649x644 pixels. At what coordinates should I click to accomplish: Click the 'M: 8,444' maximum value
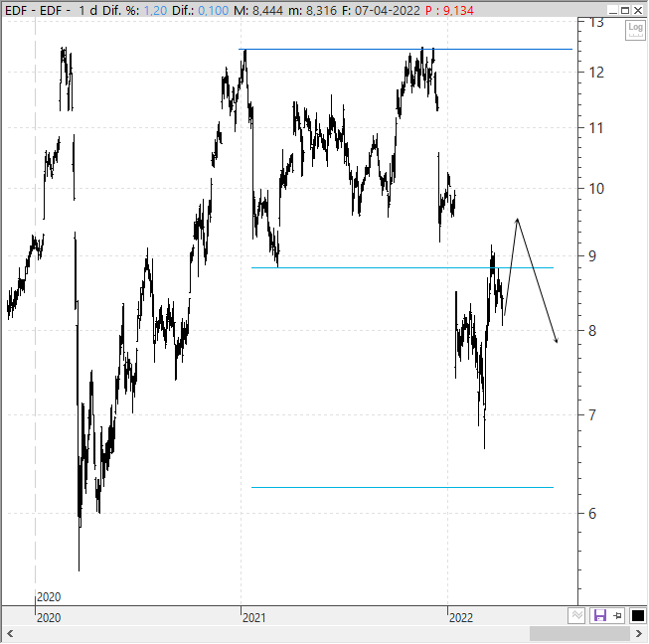258,10
